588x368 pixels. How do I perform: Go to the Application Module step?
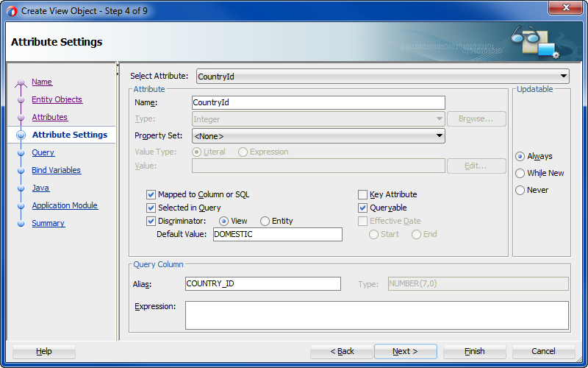(x=65, y=205)
